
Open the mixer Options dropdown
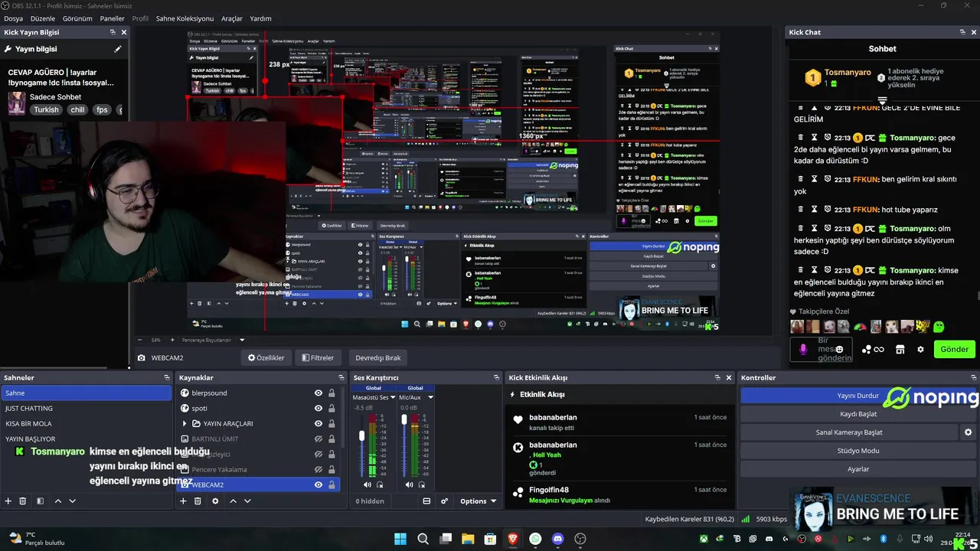(478, 501)
